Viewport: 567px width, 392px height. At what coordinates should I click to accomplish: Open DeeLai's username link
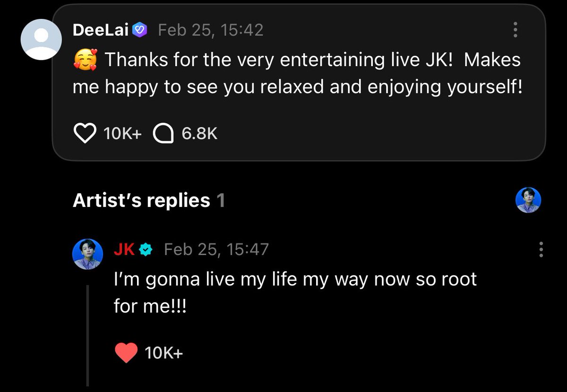101,30
